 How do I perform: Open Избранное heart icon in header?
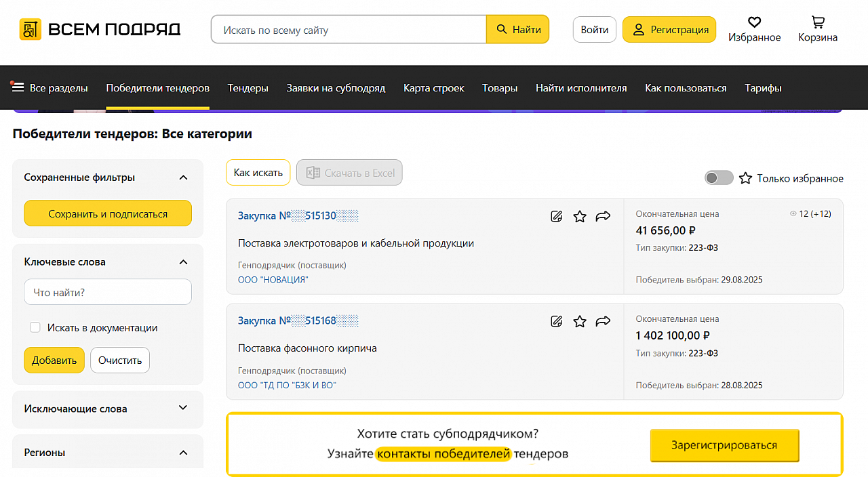point(754,22)
